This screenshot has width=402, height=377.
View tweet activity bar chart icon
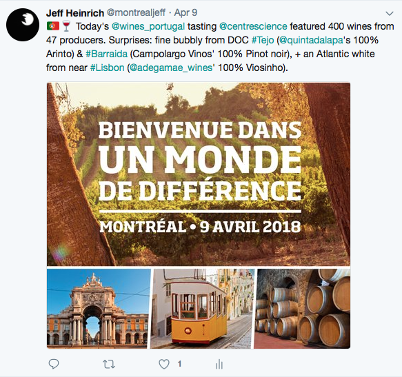(219, 364)
